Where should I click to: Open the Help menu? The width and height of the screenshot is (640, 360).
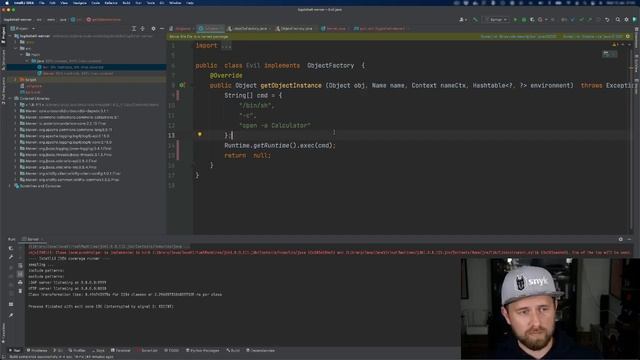[x=190, y=3]
